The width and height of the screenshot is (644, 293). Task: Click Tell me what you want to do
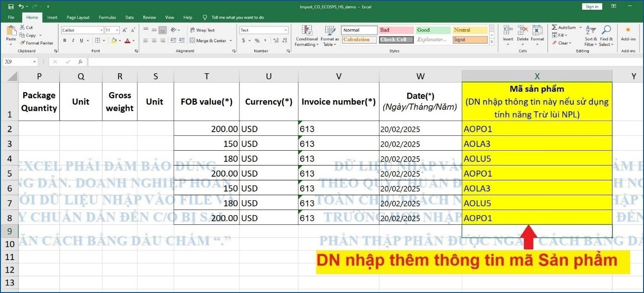238,18
